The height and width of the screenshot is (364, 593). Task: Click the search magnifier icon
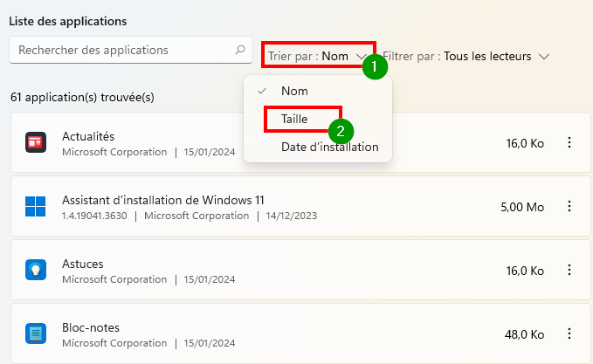(x=240, y=50)
